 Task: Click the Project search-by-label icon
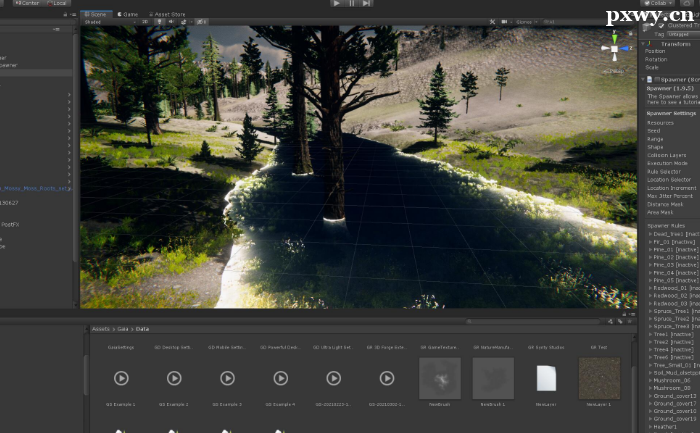click(620, 321)
